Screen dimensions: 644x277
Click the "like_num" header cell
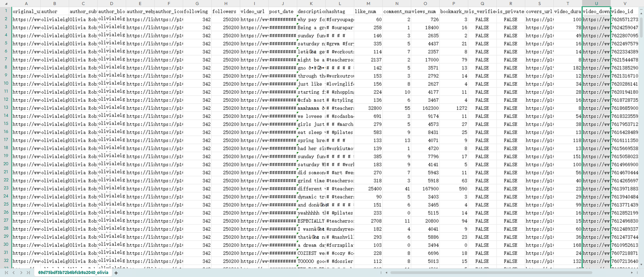point(368,11)
